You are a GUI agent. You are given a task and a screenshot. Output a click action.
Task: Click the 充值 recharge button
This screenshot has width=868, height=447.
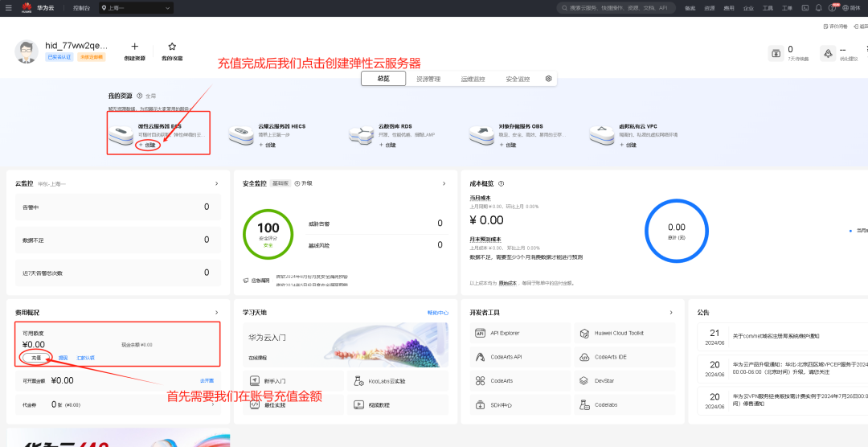tap(36, 358)
